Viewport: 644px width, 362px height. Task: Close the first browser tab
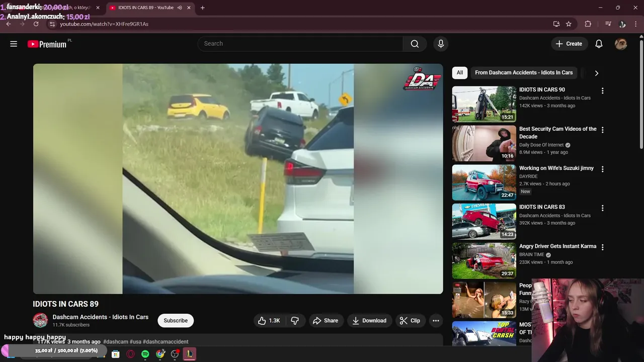click(98, 8)
